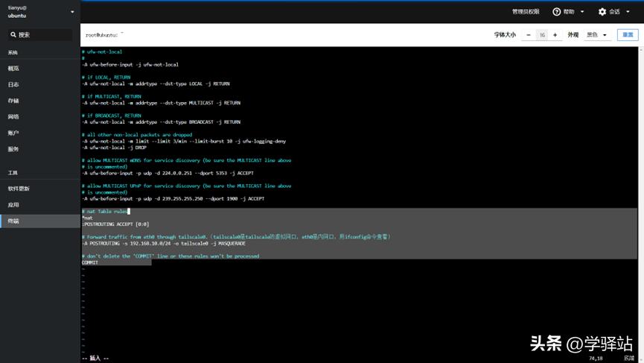Open 概览 overview in sidebar

coord(13,69)
